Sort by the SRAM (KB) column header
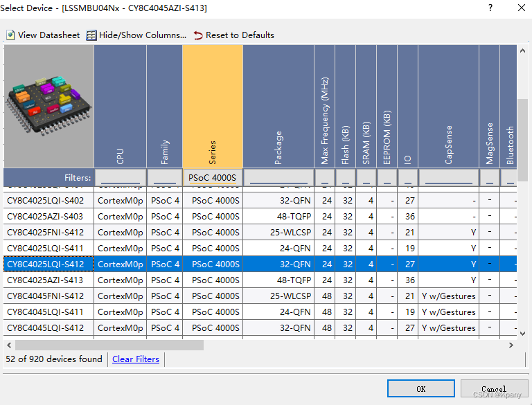 click(x=366, y=106)
